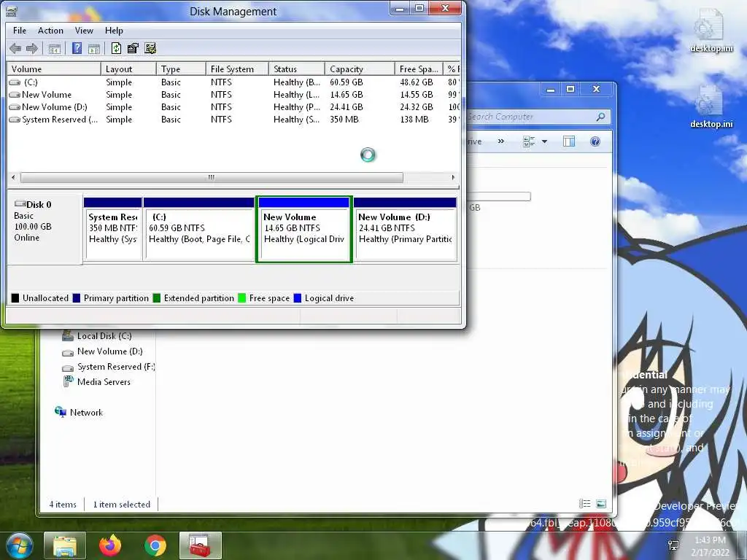Click the 138 MB free space cell
This screenshot has height=560, width=747.
414,120
